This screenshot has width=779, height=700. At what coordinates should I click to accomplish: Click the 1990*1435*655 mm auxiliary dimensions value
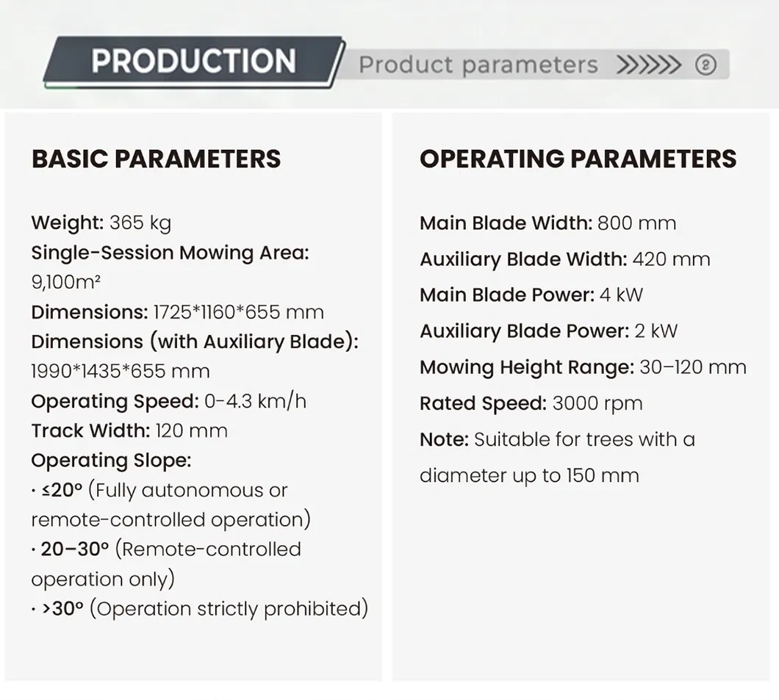click(121, 372)
